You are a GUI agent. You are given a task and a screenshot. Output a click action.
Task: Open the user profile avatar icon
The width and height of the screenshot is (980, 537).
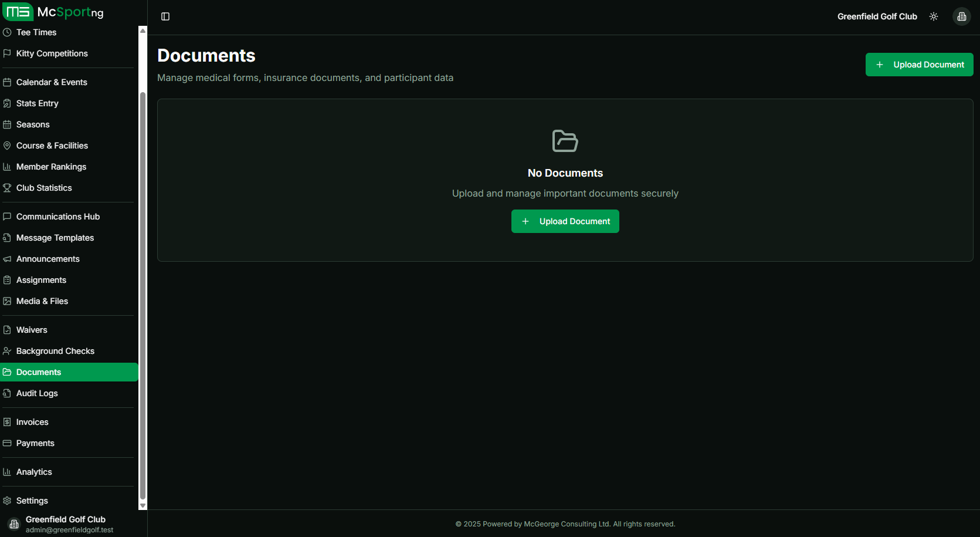point(962,16)
